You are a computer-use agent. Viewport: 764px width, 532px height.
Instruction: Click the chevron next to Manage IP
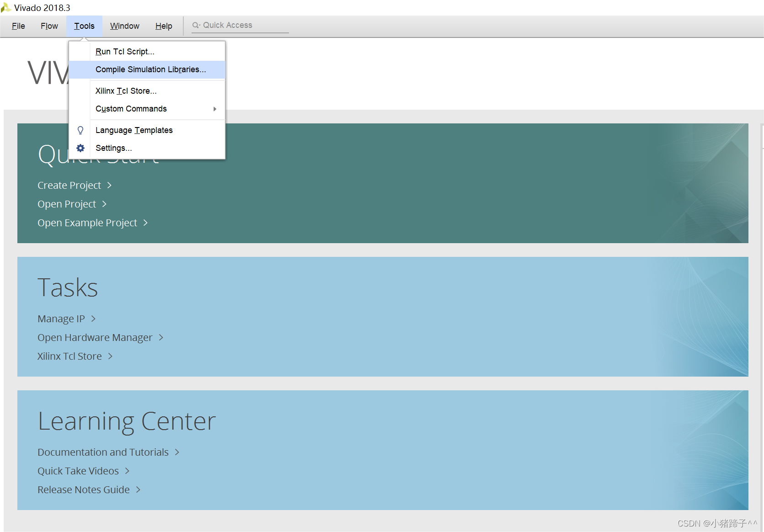pos(93,319)
